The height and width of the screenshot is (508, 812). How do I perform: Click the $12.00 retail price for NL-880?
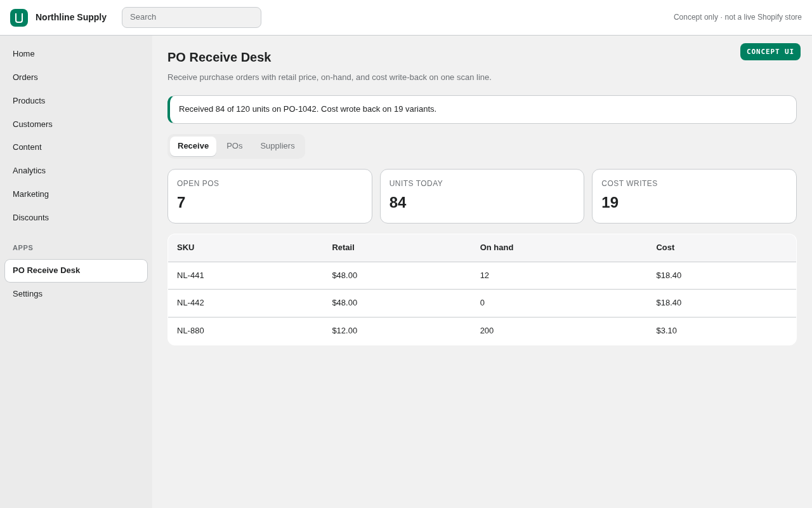click(x=344, y=331)
